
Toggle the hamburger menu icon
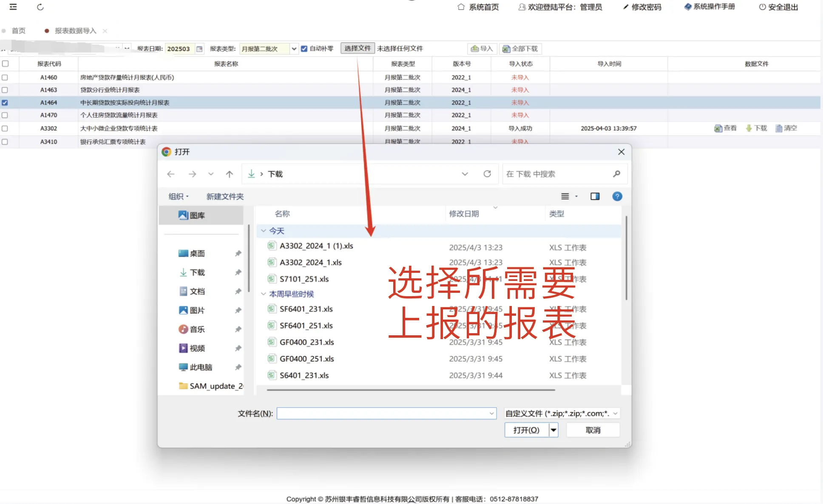(13, 7)
